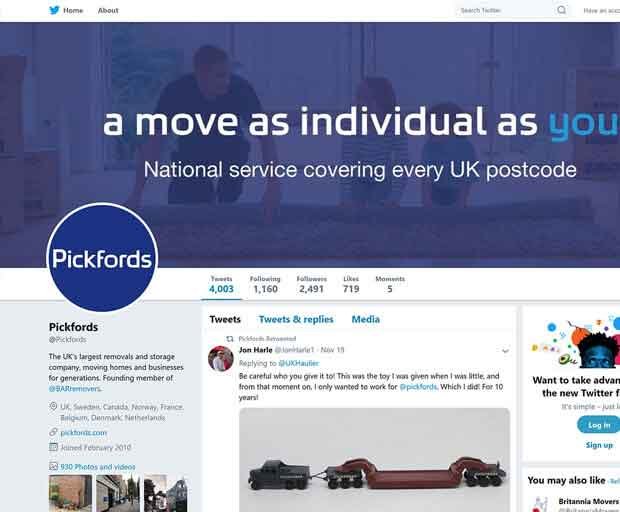Click the retweet icon above Jon Harle's tweet

coord(230,339)
